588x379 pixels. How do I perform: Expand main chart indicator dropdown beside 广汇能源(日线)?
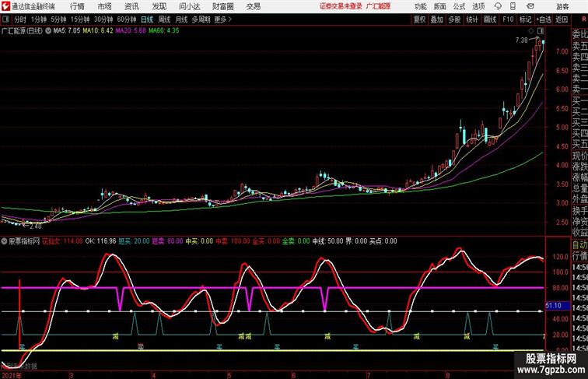pos(48,31)
